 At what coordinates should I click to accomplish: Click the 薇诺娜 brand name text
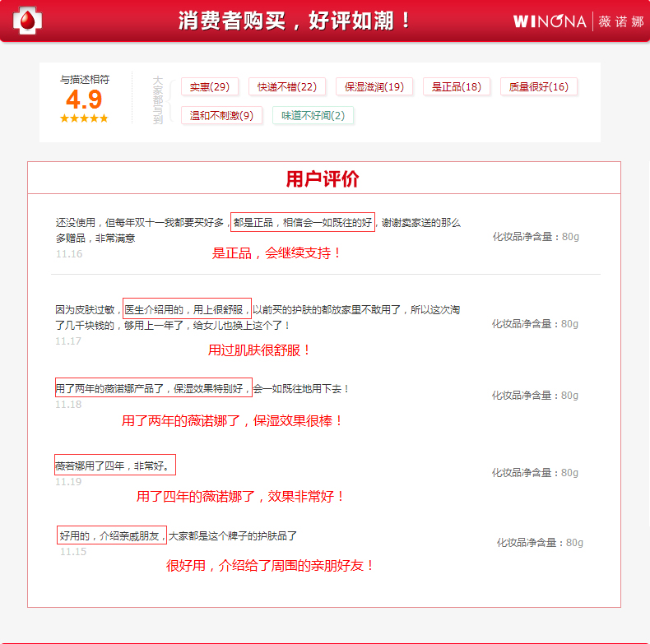[621, 21]
